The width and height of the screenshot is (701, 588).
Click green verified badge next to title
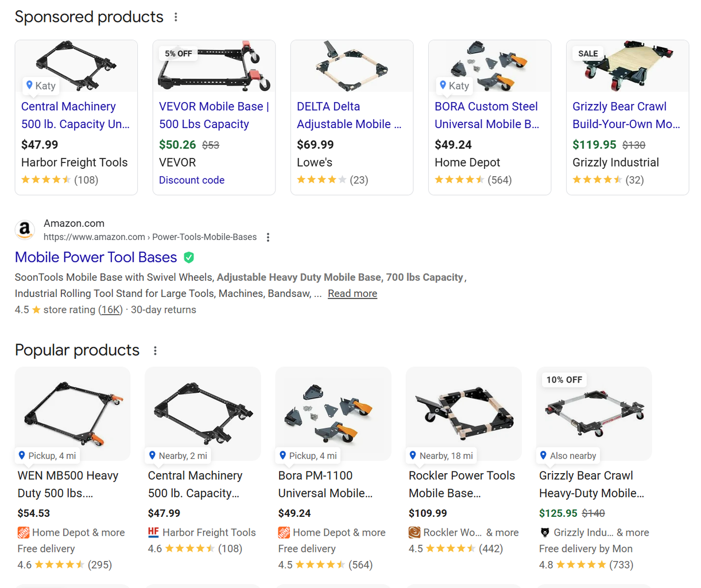point(189,258)
